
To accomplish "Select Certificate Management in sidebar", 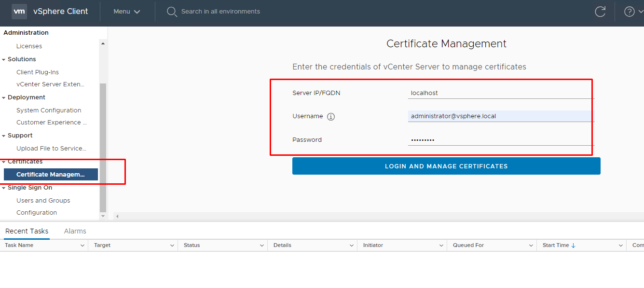I will 51,175.
